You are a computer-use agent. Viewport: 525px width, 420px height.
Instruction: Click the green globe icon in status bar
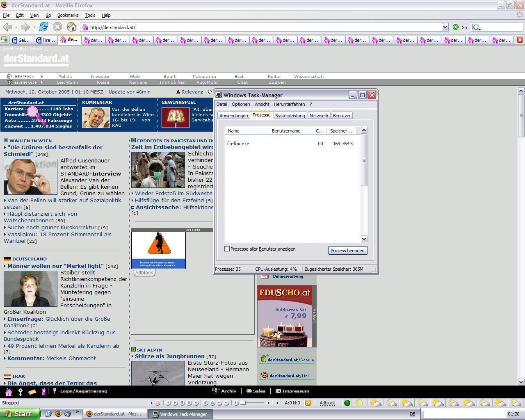(x=347, y=403)
